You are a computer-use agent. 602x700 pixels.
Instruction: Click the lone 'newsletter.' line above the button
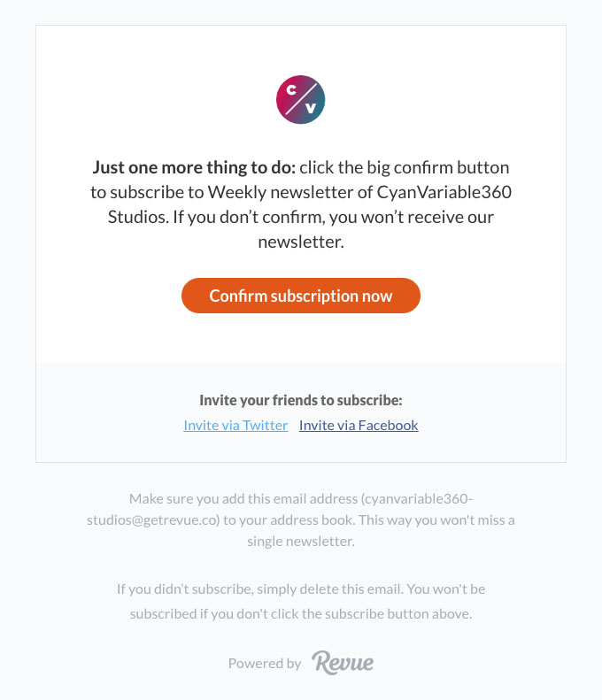point(300,242)
